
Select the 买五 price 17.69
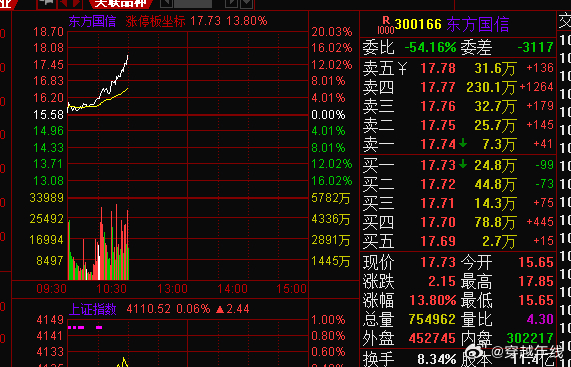point(438,241)
